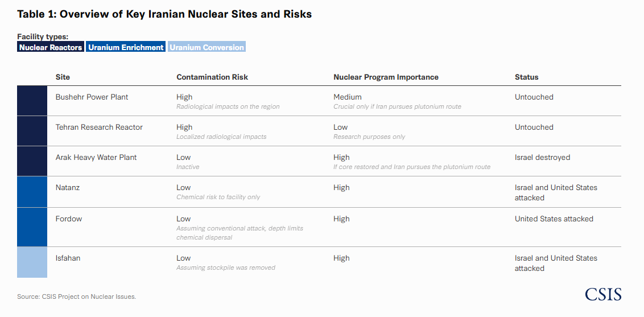Click the Natanz blue color swatch
Screen dimensions: 644x317
click(x=32, y=192)
